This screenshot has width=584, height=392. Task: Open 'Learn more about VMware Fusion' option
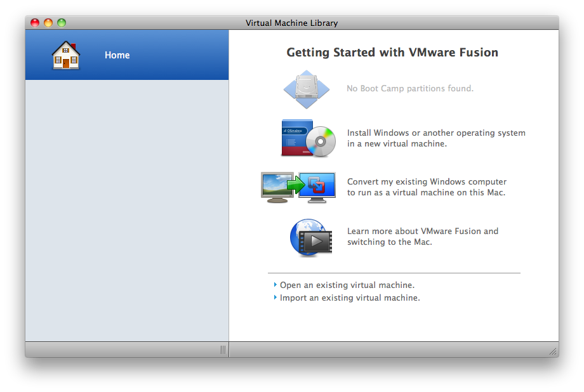423,237
